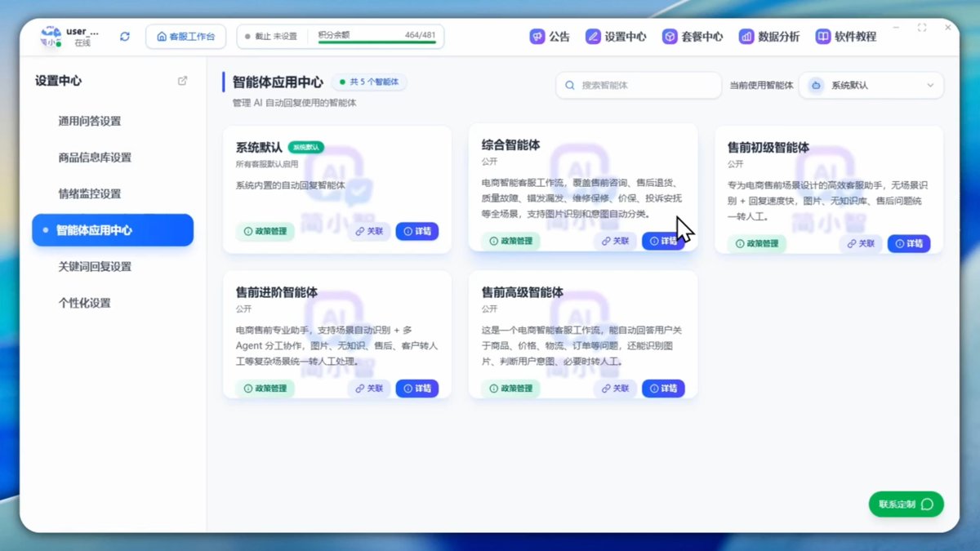Open the 当前使用智能体 dropdown showing 系统默认
980x551 pixels.
point(871,85)
